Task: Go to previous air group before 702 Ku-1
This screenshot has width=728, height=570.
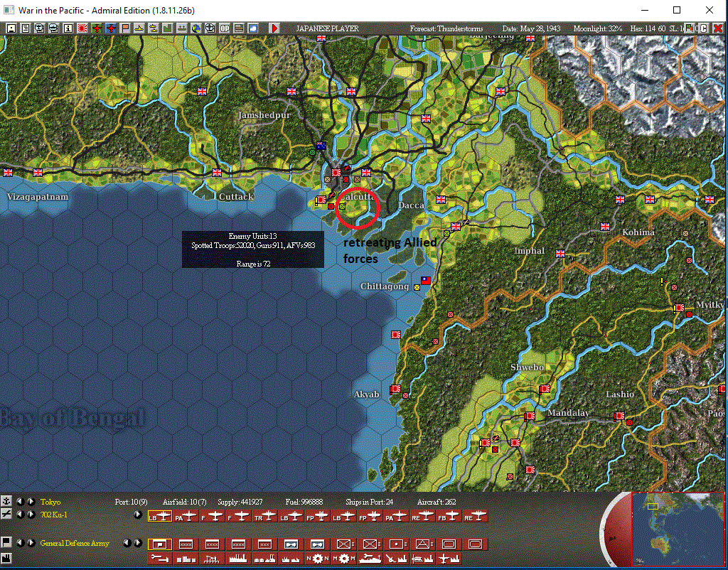Action: (x=20, y=515)
